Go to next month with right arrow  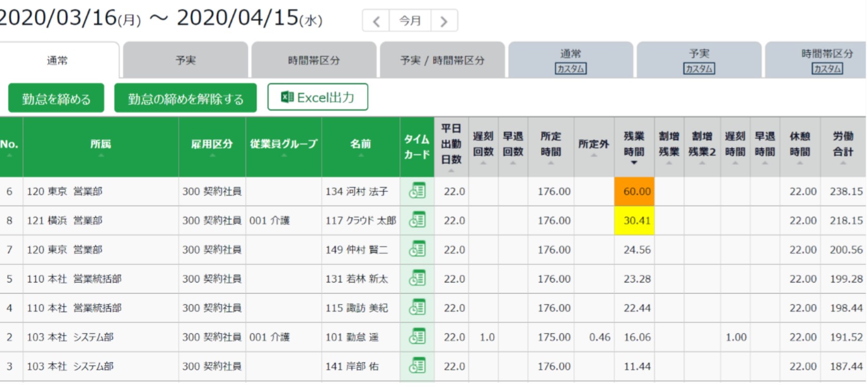tap(444, 21)
